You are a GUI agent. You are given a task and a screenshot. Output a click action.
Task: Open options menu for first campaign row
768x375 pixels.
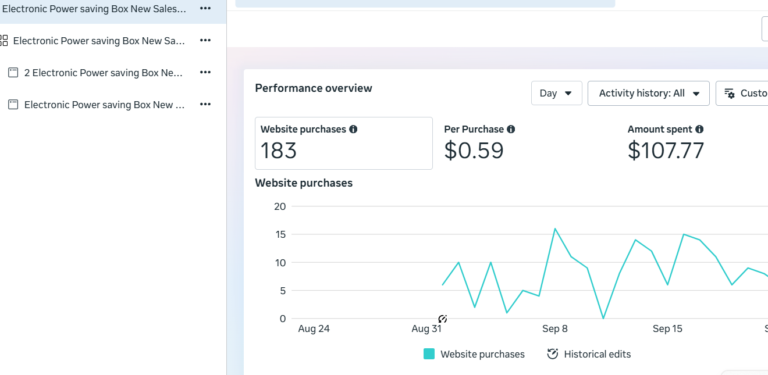click(x=205, y=8)
